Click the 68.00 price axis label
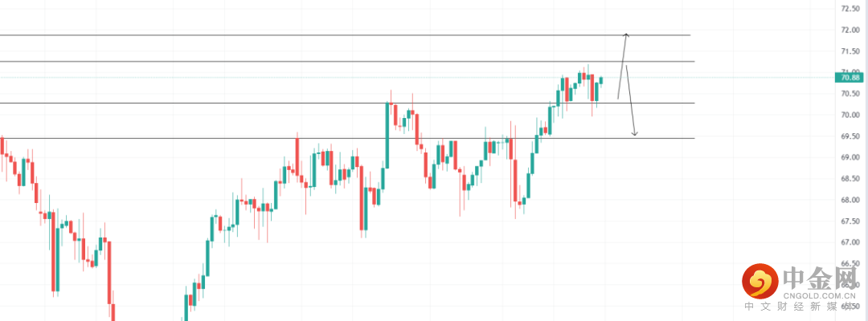The height and width of the screenshot is (321, 868). pyautogui.click(x=850, y=200)
